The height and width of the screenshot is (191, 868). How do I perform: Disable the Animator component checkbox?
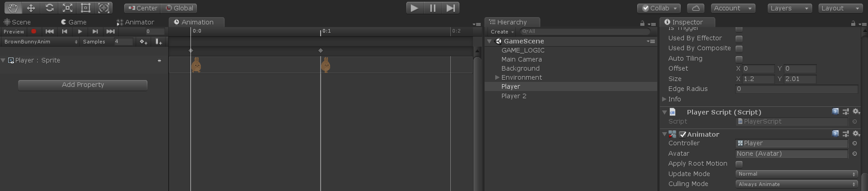[683, 134]
